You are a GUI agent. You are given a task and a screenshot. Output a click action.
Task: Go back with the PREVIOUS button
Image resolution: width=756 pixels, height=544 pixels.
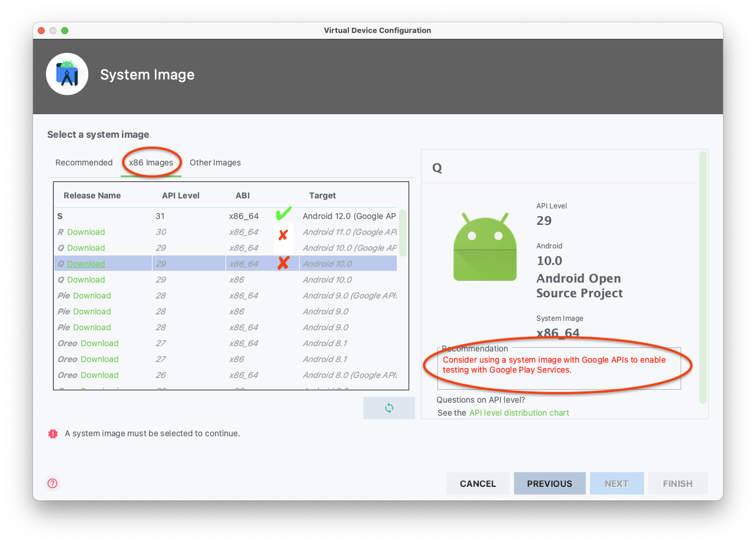(549, 483)
